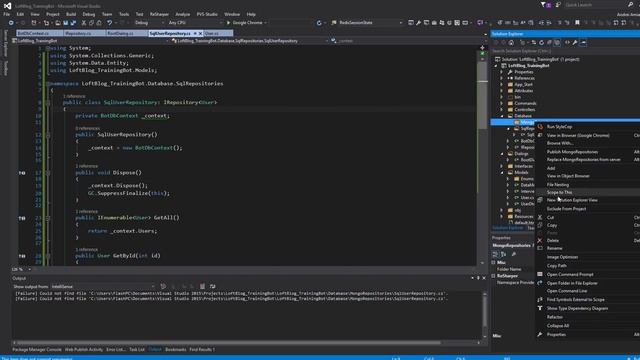Click the Cut toolbar icon
Viewport: 640px width, 360px height.
coord(84,23)
